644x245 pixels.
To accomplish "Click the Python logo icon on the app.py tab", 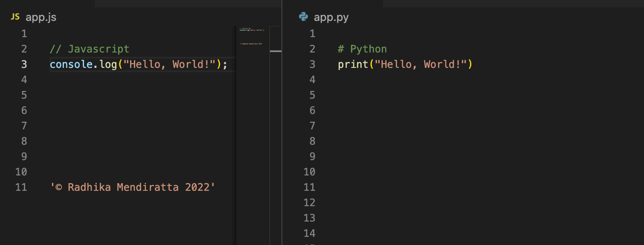I will (304, 17).
